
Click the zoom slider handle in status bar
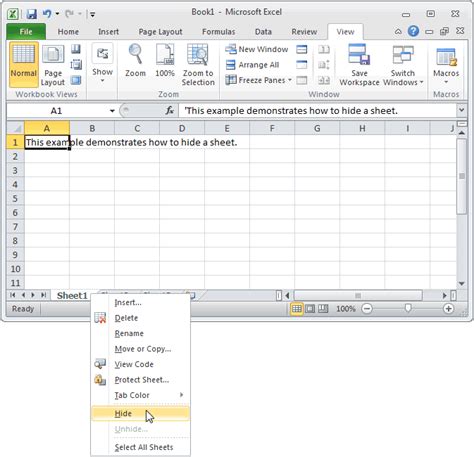(408, 308)
